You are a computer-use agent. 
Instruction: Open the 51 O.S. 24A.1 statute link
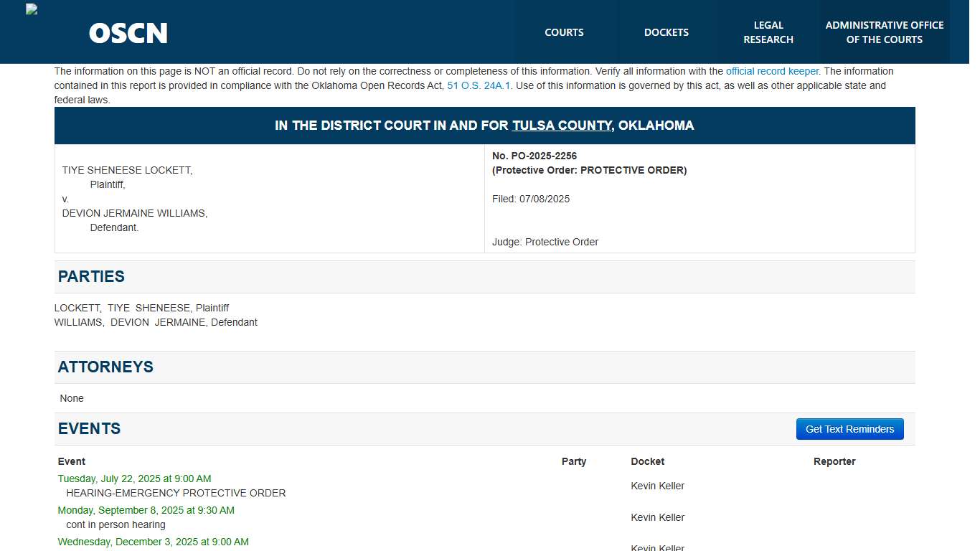pyautogui.click(x=479, y=85)
